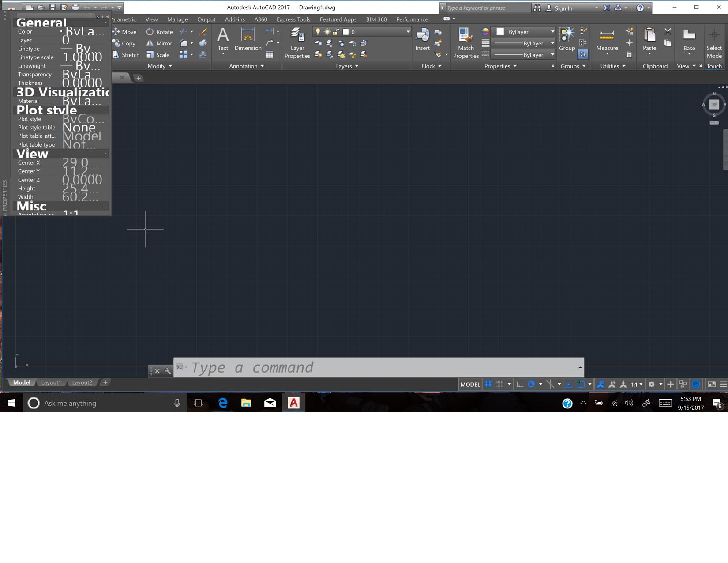Click the Copy Clip icon in Clipboard panel
Screen dimensions: 728x563
click(x=668, y=43)
